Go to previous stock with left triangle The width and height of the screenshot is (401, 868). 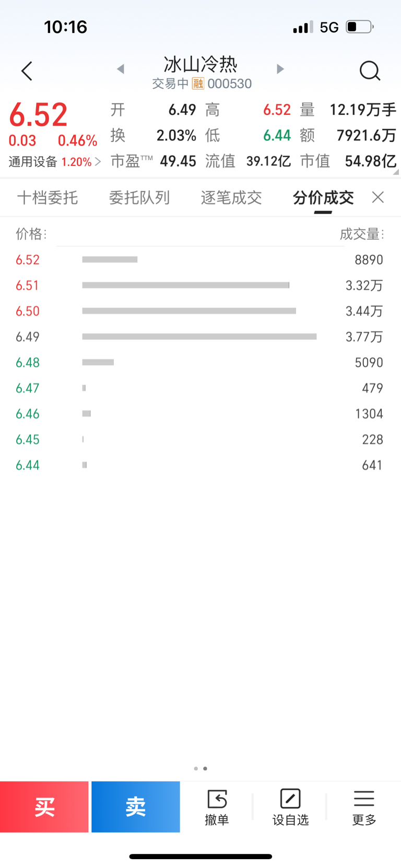121,69
